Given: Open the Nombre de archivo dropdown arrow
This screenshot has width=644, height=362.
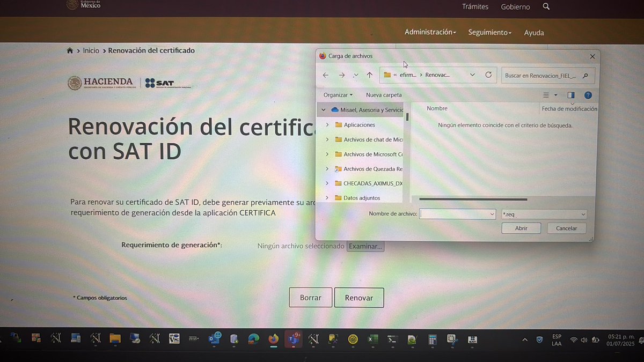Looking at the screenshot, I should pyautogui.click(x=492, y=214).
